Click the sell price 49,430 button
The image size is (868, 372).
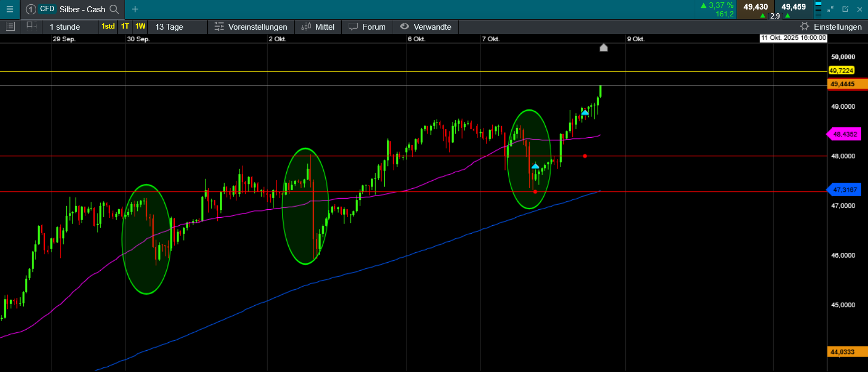coord(755,7)
